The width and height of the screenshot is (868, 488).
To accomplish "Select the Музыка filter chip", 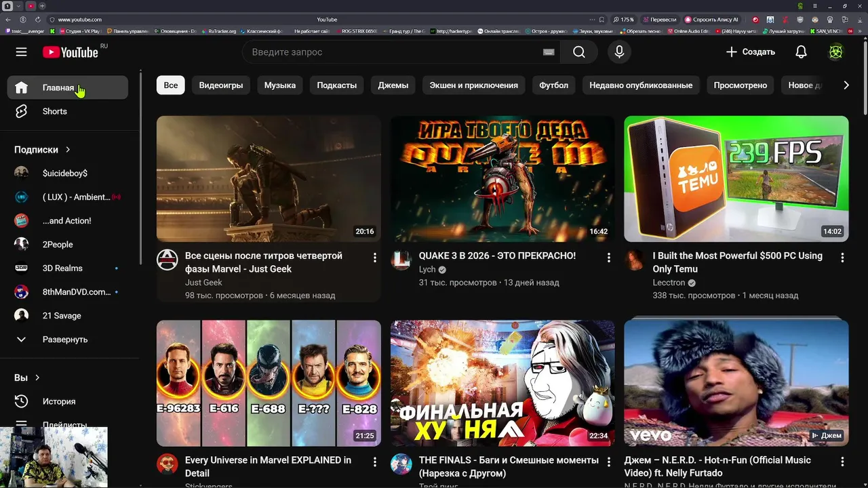I will [x=280, y=85].
